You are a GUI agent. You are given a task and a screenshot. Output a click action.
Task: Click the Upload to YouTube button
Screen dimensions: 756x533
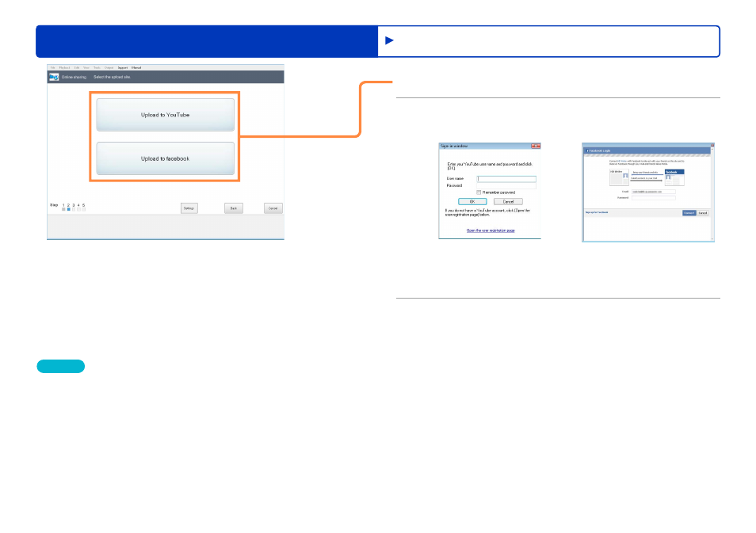coord(166,115)
